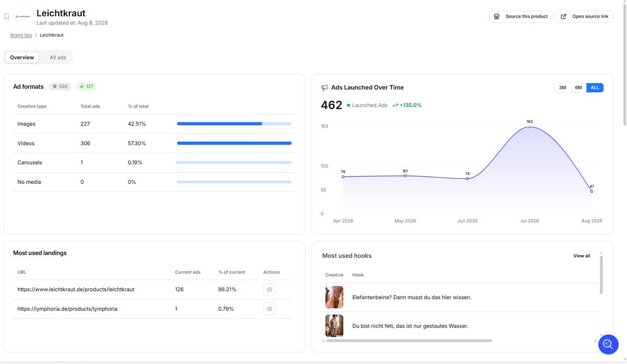This screenshot has height=364, width=627.
Task: Click the Current ads column header
Action: [188, 272]
